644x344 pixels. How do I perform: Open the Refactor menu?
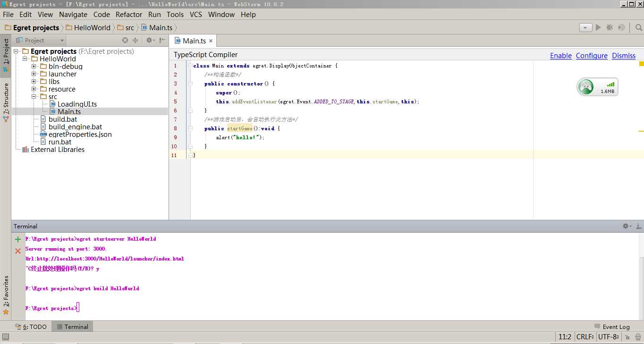point(129,15)
